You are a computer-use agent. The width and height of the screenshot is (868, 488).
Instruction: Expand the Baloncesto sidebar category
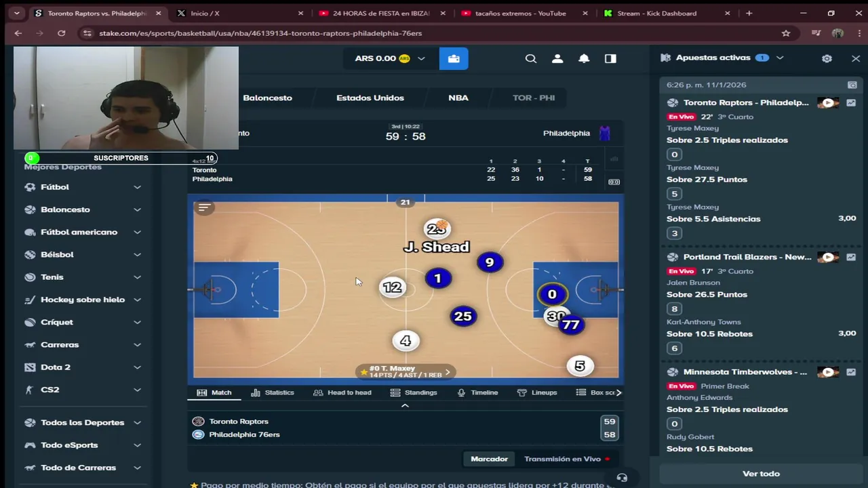coord(137,209)
